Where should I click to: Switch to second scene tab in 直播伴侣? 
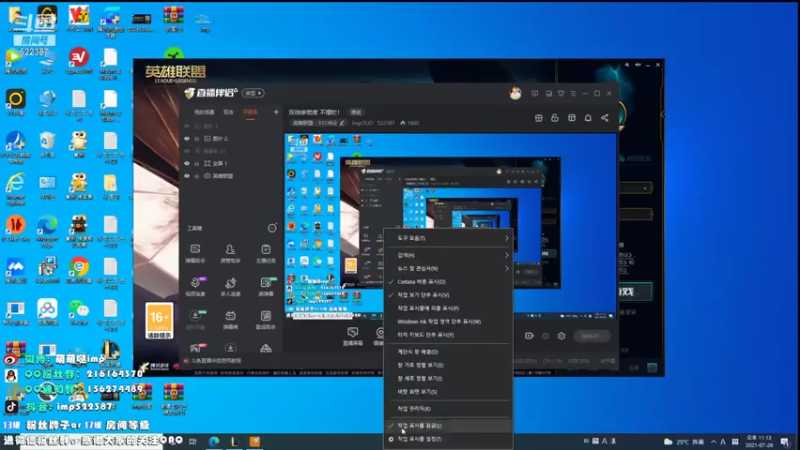point(229,112)
